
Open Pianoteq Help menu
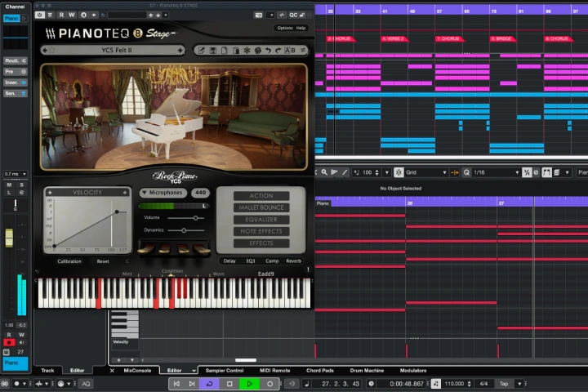pyautogui.click(x=301, y=28)
